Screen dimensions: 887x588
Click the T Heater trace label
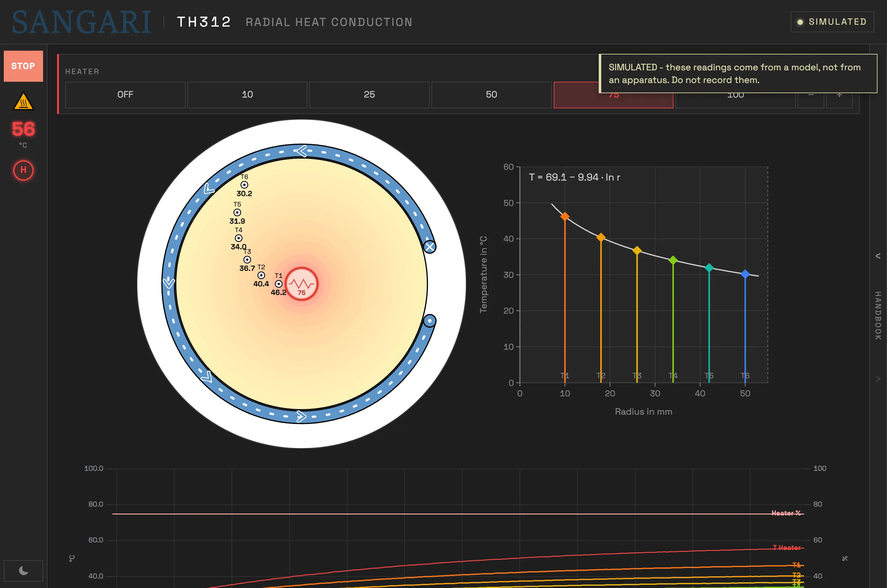tap(787, 547)
